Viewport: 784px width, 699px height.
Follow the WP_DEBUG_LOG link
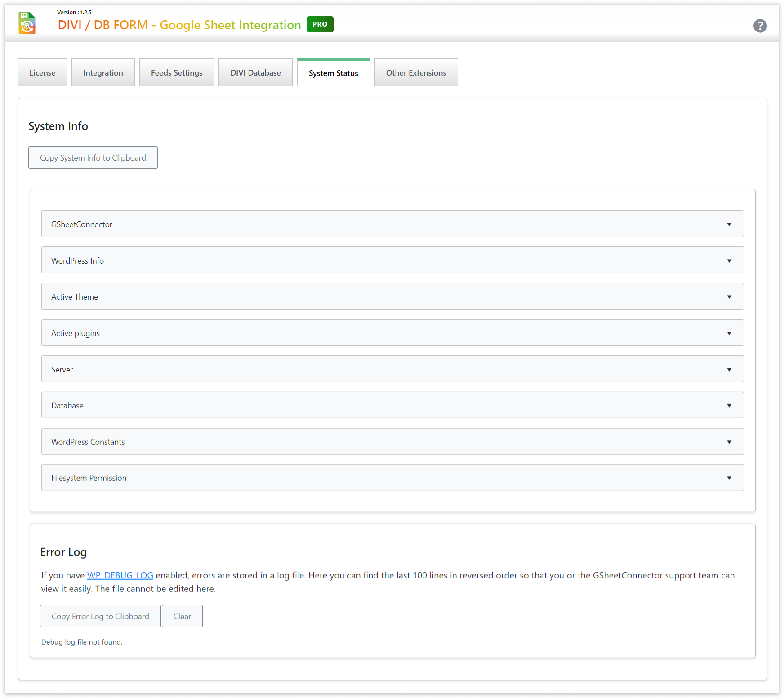pos(120,576)
